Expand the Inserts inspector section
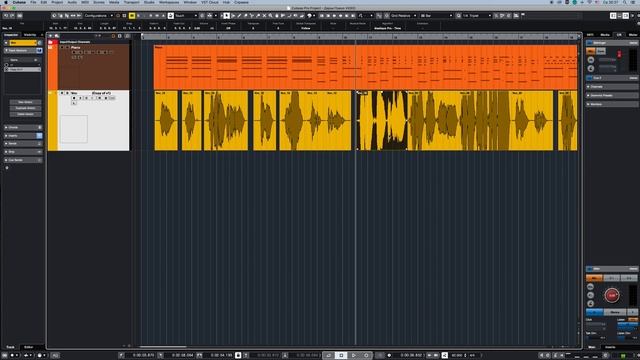This screenshot has height=360, width=640. (x=23, y=136)
